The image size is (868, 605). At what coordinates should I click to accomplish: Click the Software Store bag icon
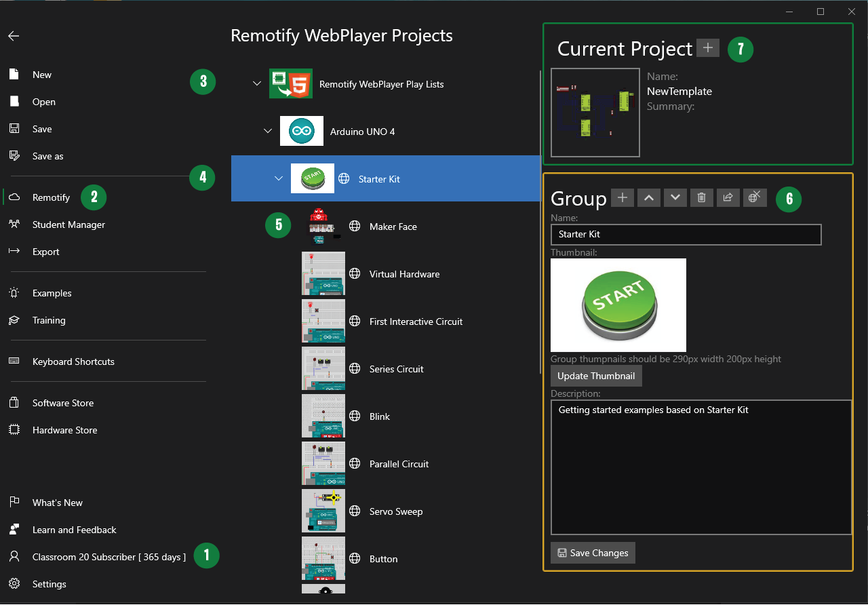pyautogui.click(x=14, y=403)
